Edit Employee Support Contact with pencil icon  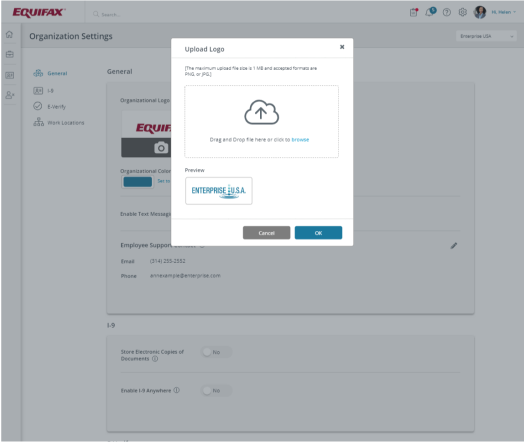[453, 246]
